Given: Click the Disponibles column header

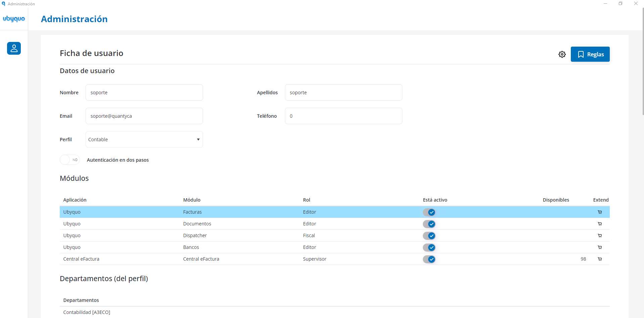Looking at the screenshot, I should tap(556, 200).
